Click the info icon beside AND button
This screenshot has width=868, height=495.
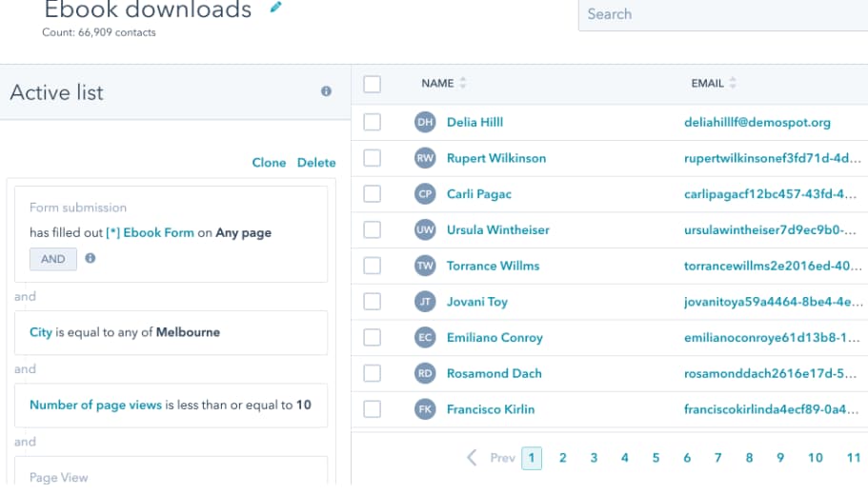click(91, 258)
